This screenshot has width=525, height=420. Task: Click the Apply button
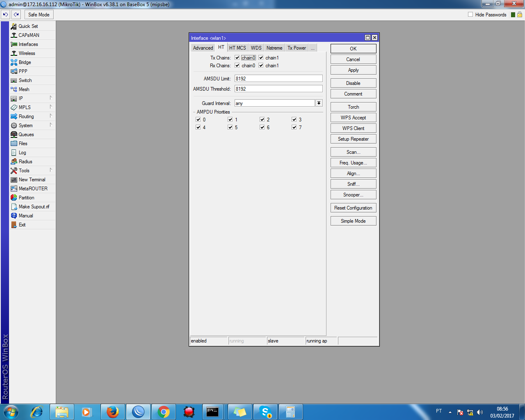pos(354,70)
